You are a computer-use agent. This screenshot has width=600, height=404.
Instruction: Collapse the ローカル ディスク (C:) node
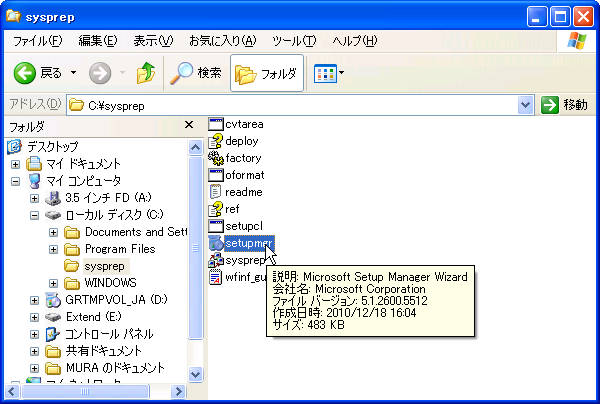click(x=34, y=215)
